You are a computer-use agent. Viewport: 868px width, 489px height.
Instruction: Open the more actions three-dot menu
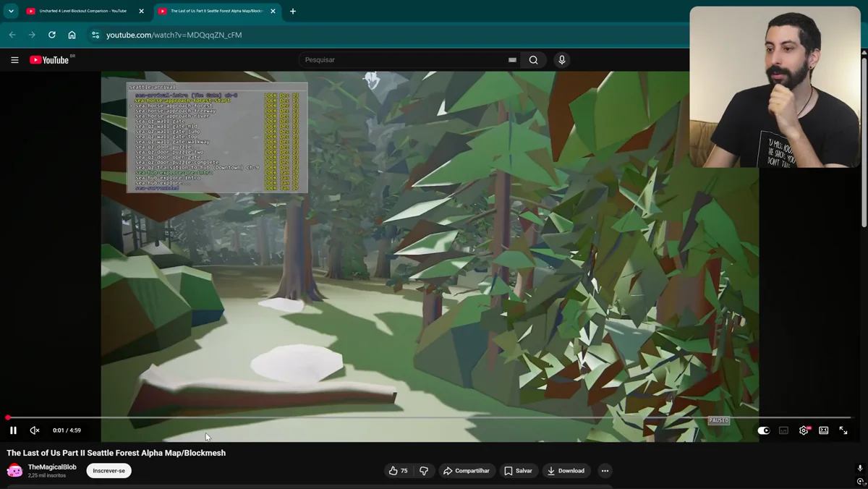[605, 471]
